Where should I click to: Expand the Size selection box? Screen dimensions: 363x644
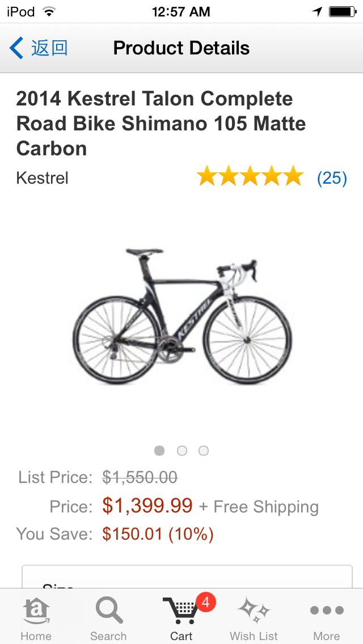coord(187,577)
